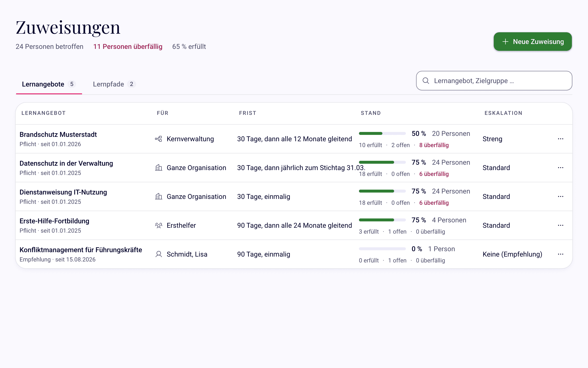Open Erste-Hilfe-Fortbildung title
This screenshot has height=368, width=588.
pyautogui.click(x=54, y=221)
